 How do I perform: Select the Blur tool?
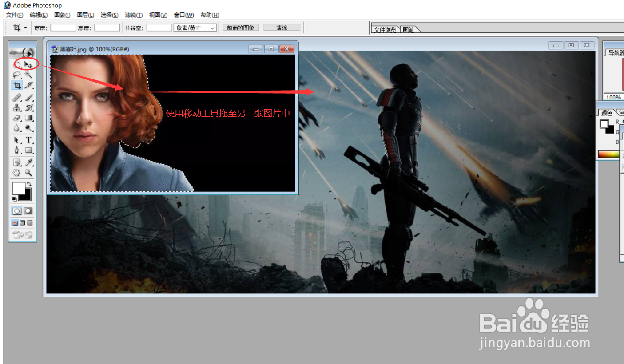pyautogui.click(x=17, y=128)
